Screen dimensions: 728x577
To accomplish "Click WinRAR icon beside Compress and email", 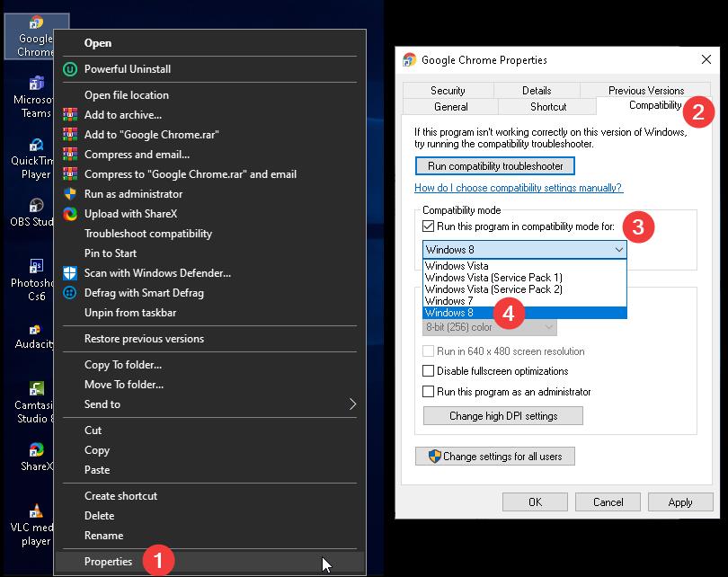I will 70,154.
